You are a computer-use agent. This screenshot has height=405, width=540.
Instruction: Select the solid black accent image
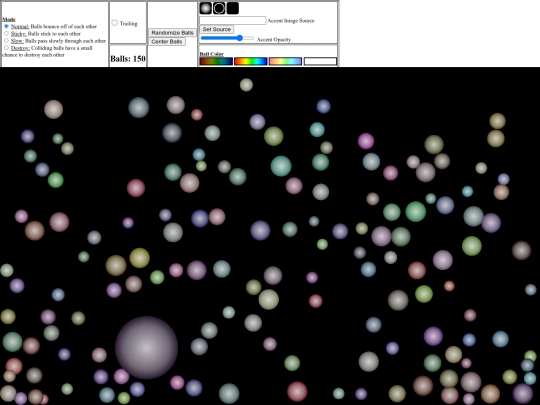(x=232, y=8)
